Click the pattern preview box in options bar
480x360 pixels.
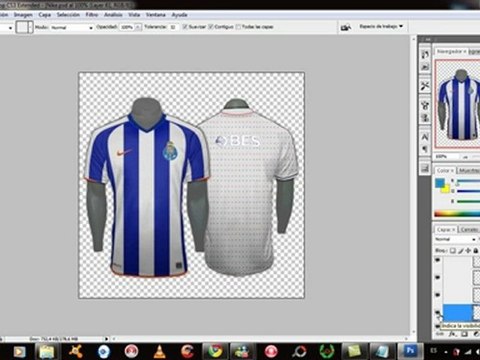click(x=22, y=27)
